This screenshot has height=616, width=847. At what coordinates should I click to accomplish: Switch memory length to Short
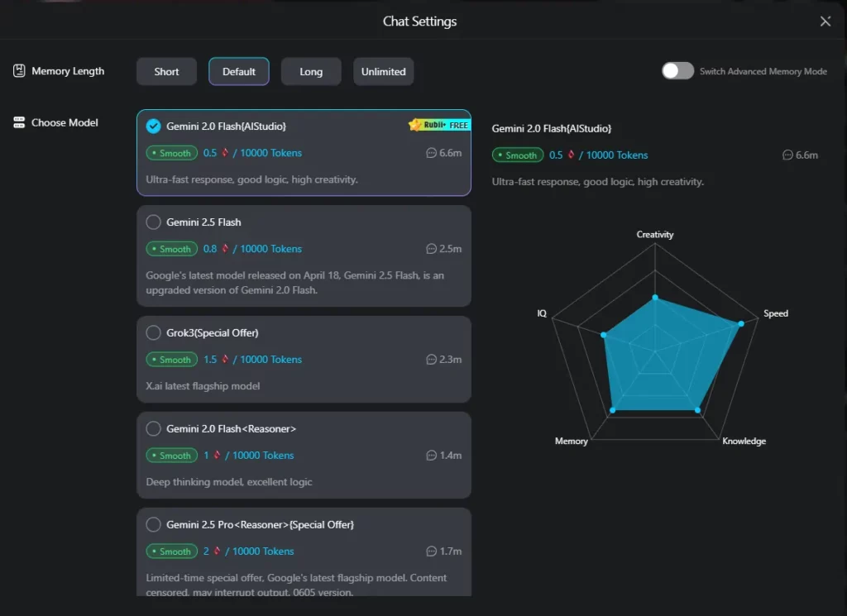tap(166, 71)
